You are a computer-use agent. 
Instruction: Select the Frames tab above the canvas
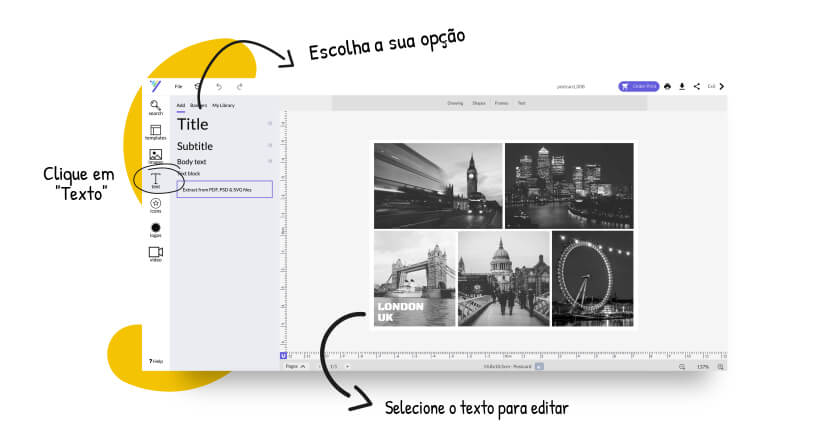tap(502, 103)
